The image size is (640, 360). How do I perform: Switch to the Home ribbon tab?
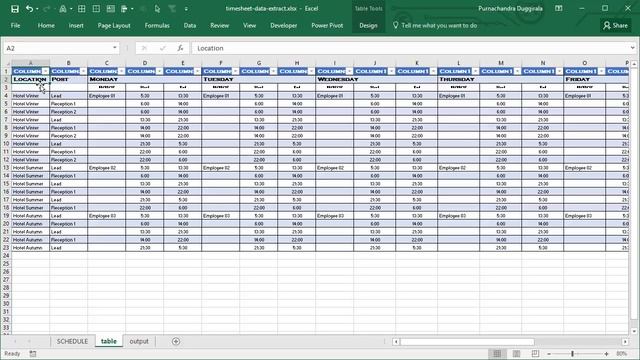click(46, 25)
